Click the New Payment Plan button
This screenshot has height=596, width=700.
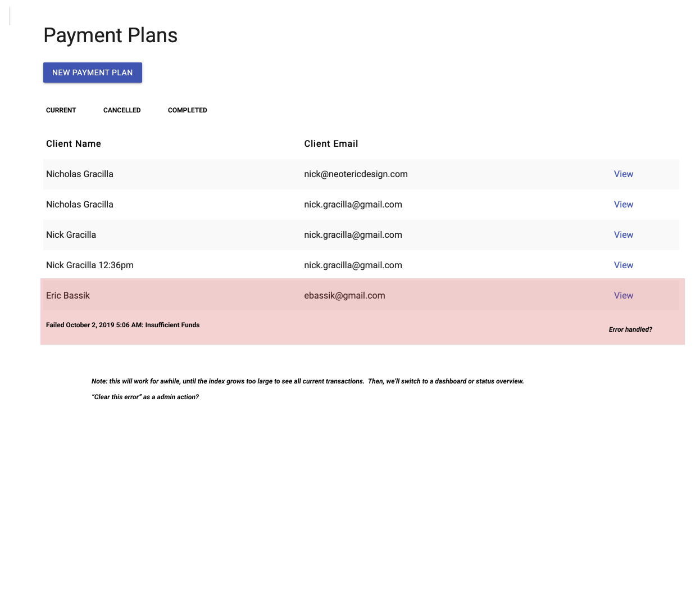click(93, 73)
